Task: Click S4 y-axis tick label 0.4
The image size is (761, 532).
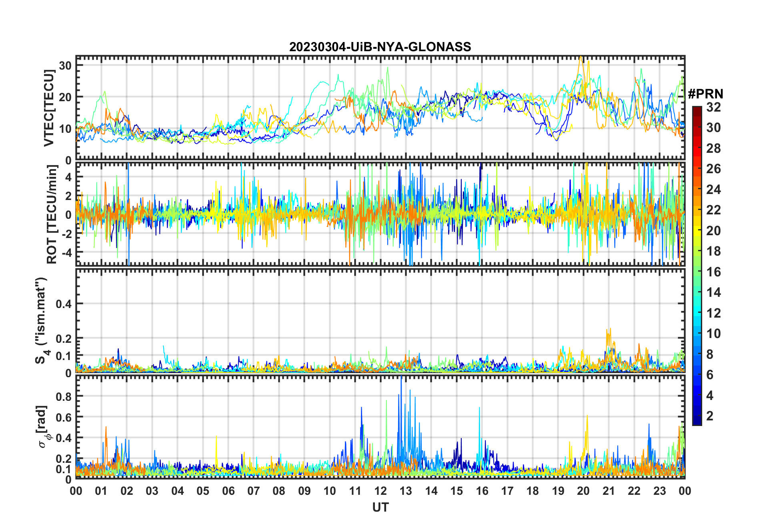Action: click(64, 304)
